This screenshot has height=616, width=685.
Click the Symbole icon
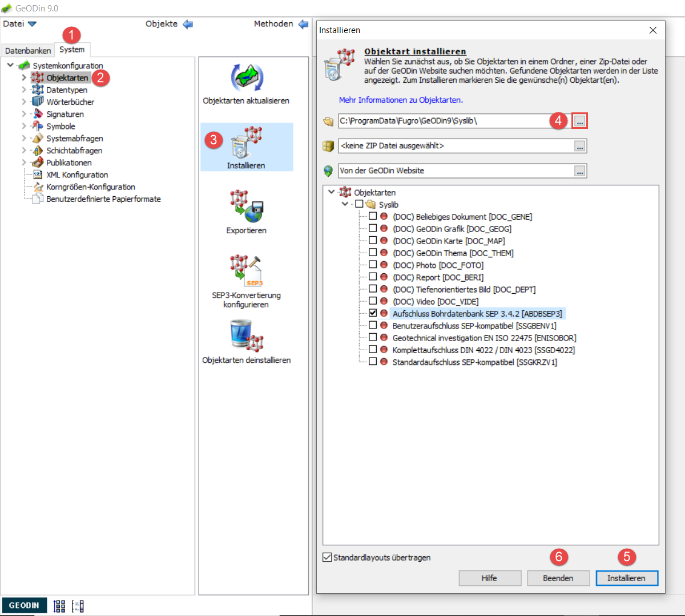(x=38, y=126)
